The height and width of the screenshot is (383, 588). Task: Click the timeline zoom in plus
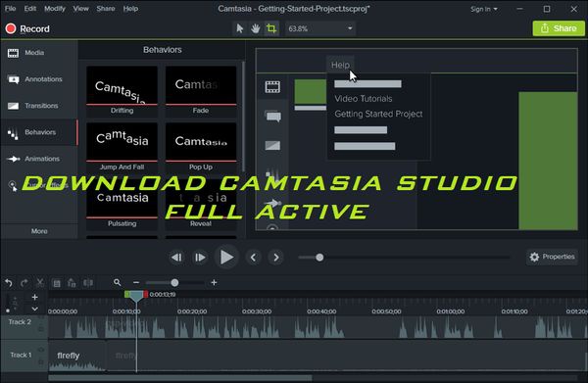click(214, 282)
